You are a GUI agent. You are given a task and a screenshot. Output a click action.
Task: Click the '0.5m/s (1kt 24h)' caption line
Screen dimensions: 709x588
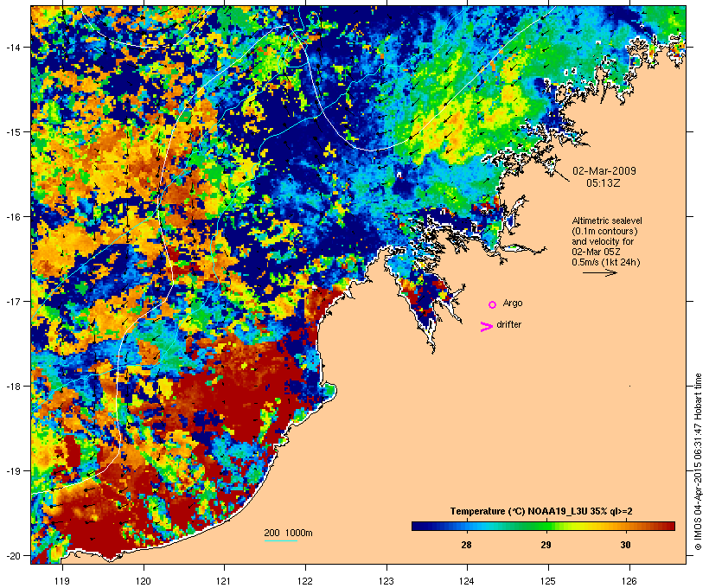click(x=606, y=262)
